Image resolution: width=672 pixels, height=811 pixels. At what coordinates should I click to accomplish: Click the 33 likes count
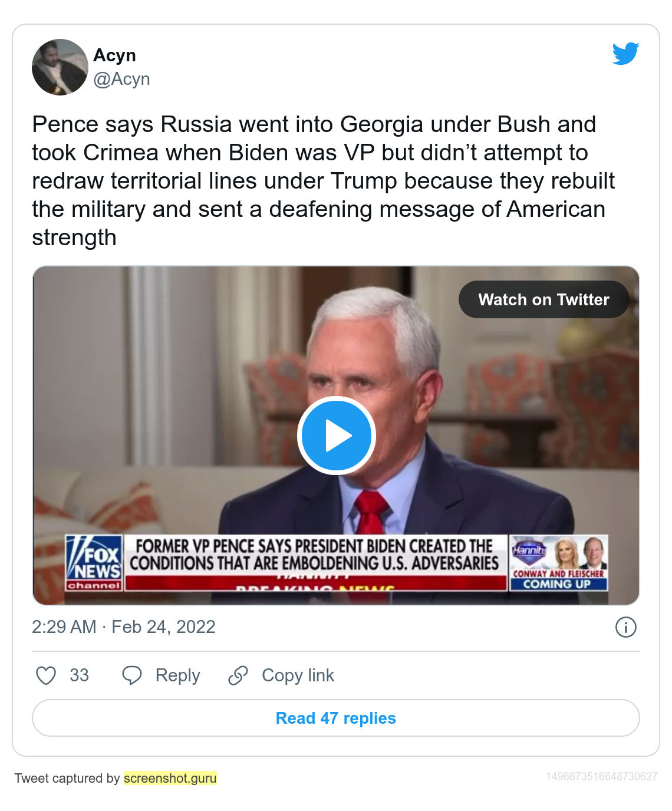click(x=79, y=675)
